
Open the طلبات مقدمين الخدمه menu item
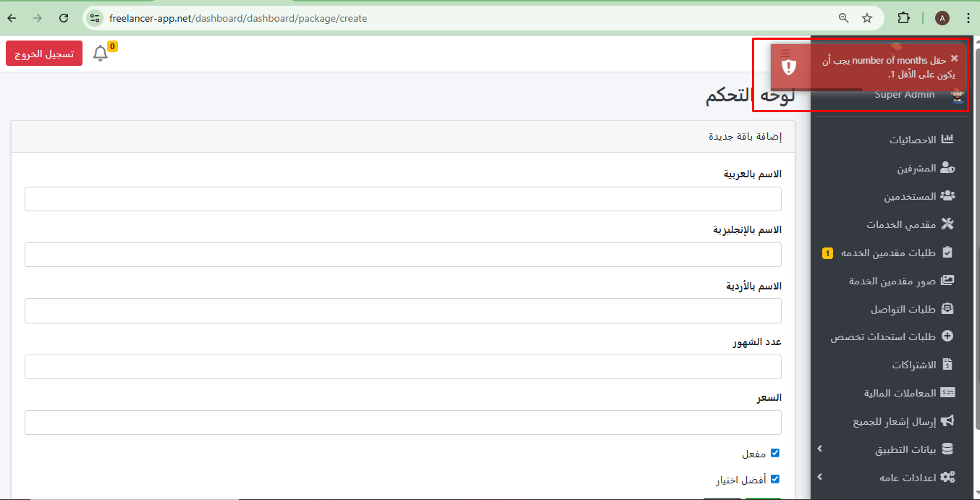pyautogui.click(x=888, y=253)
